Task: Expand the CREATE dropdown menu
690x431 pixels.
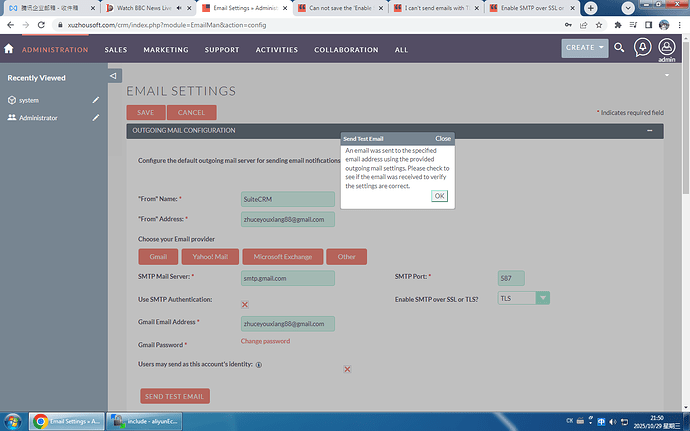Action: 584,47
